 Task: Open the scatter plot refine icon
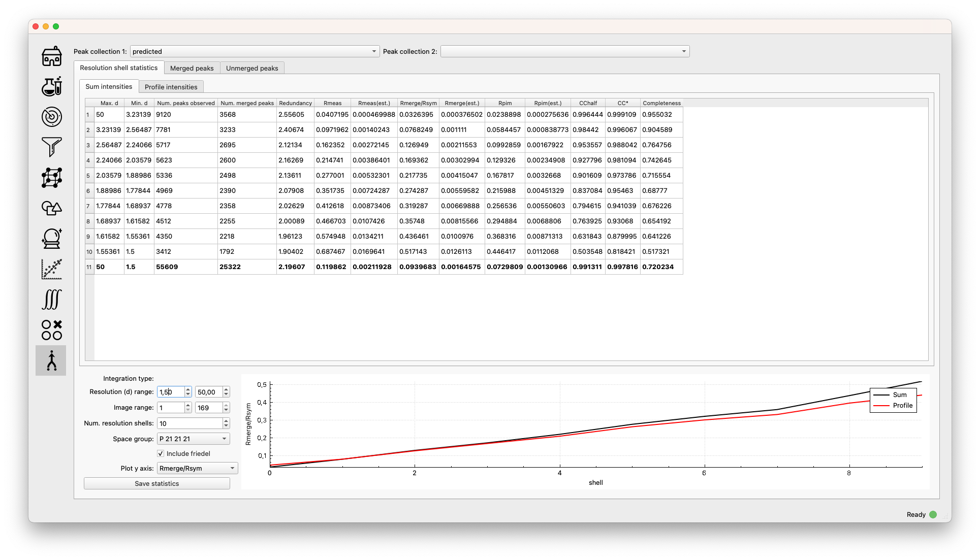(x=51, y=269)
